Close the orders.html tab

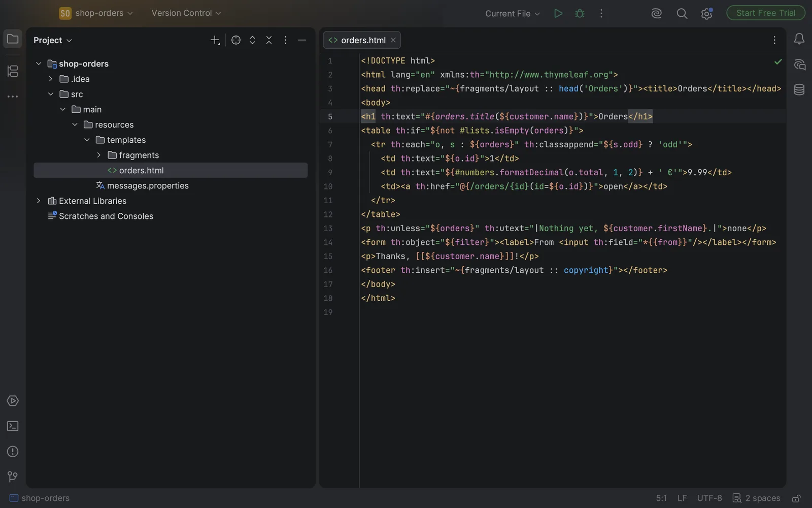pos(393,40)
